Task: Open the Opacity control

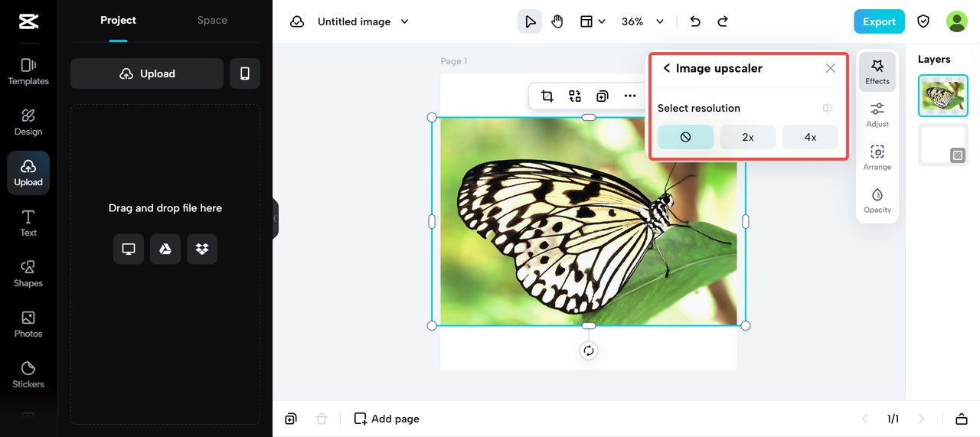Action: coord(877,201)
